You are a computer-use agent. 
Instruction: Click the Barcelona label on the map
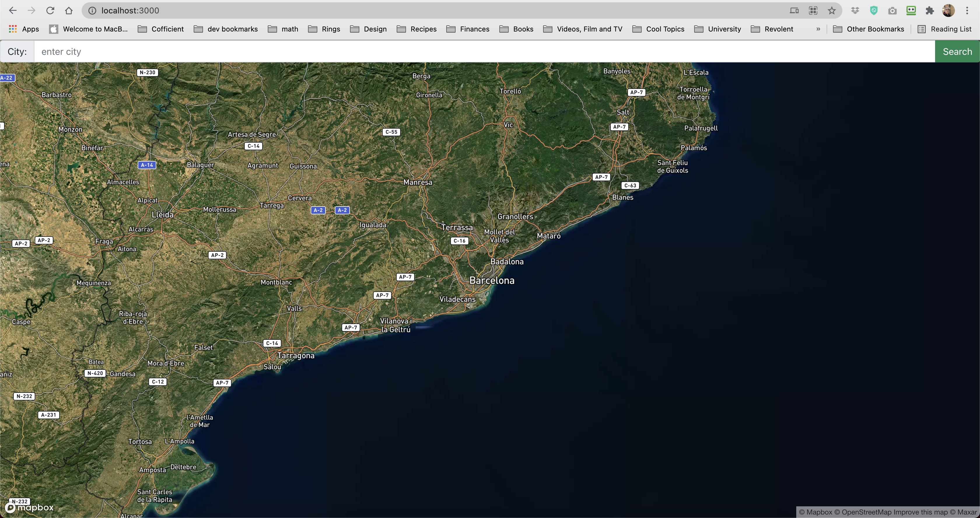pyautogui.click(x=492, y=280)
